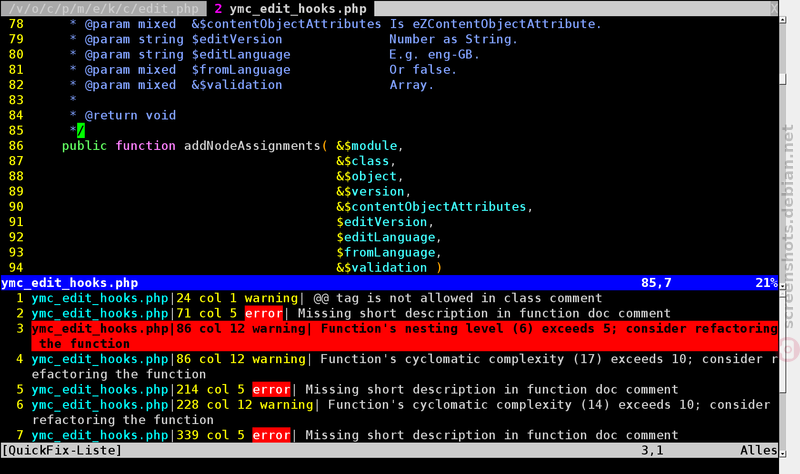Click the editor scrollbar up arrow
Image resolution: width=800 pixels, height=474 pixels.
click(783, 20)
